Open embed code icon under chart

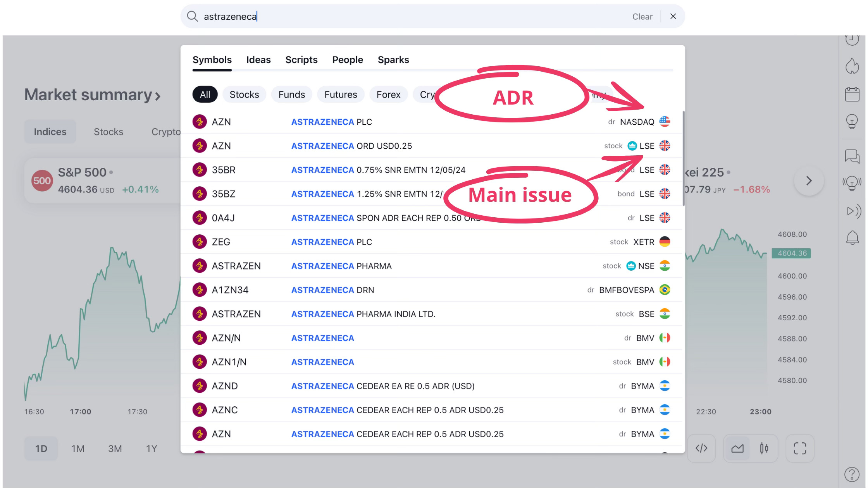coord(701,448)
